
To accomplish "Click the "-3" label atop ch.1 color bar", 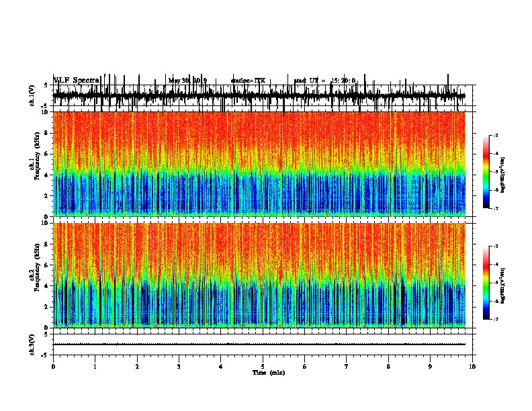I will 496,135.
